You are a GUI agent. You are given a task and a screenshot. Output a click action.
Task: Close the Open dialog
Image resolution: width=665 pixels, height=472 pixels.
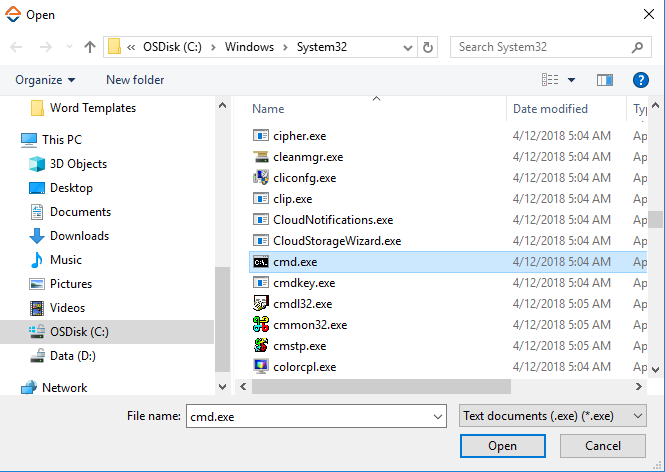pos(648,14)
